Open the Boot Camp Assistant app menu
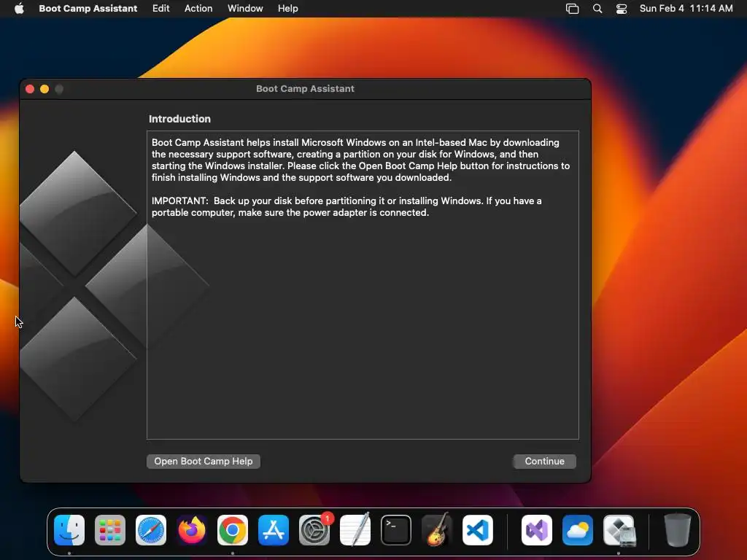The height and width of the screenshot is (560, 747). click(88, 8)
